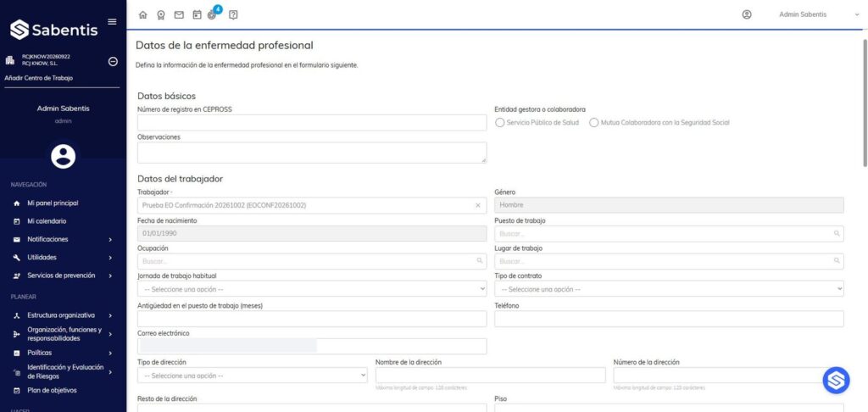This screenshot has width=868, height=412.
Task: Select Servicio Público de Salud radio
Action: point(500,123)
